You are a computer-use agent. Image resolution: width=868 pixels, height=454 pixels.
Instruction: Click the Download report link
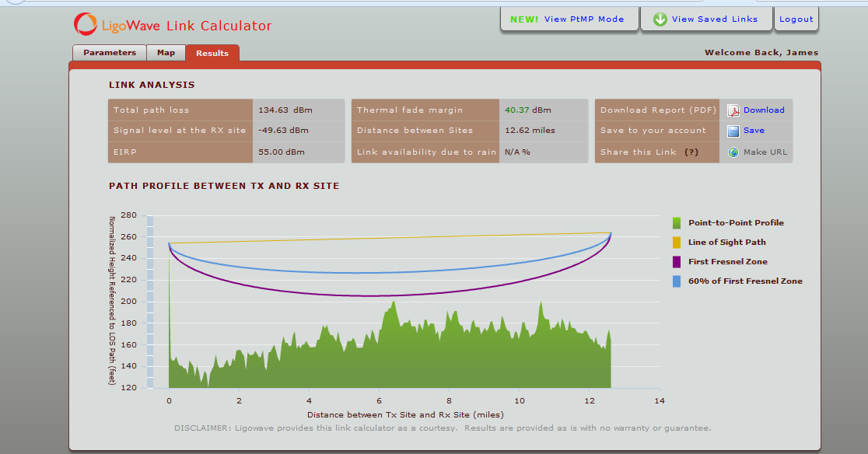[x=763, y=110]
